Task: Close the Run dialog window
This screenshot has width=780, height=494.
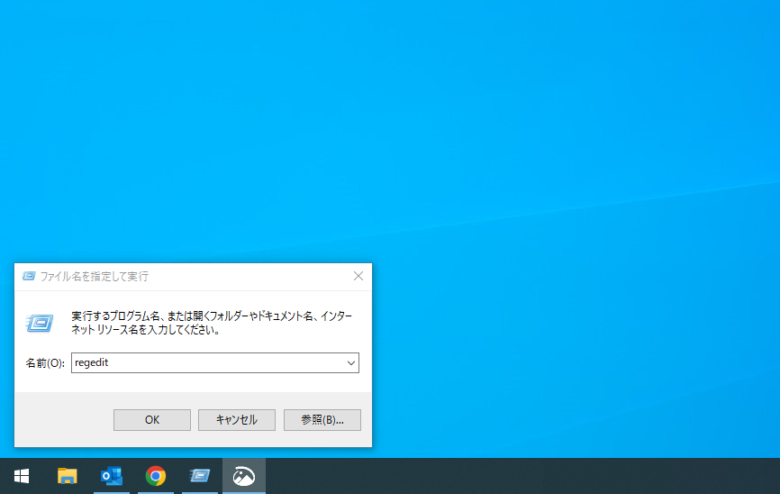Action: tap(358, 276)
